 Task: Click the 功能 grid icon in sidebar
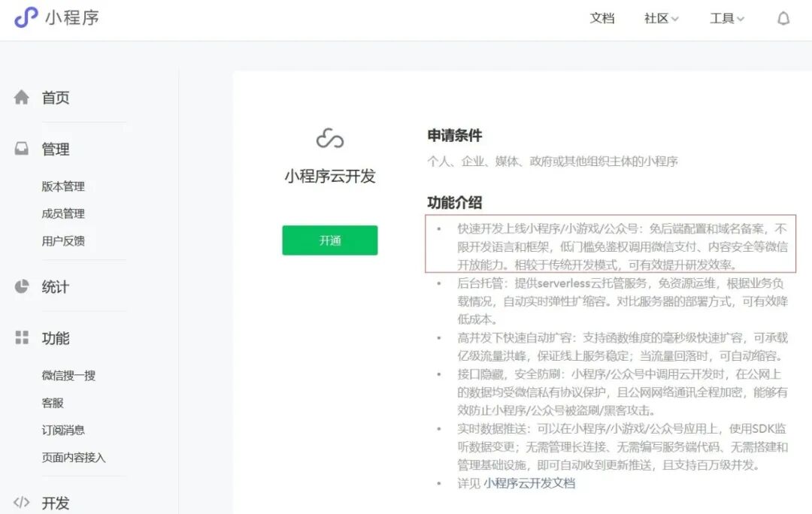tap(22, 338)
